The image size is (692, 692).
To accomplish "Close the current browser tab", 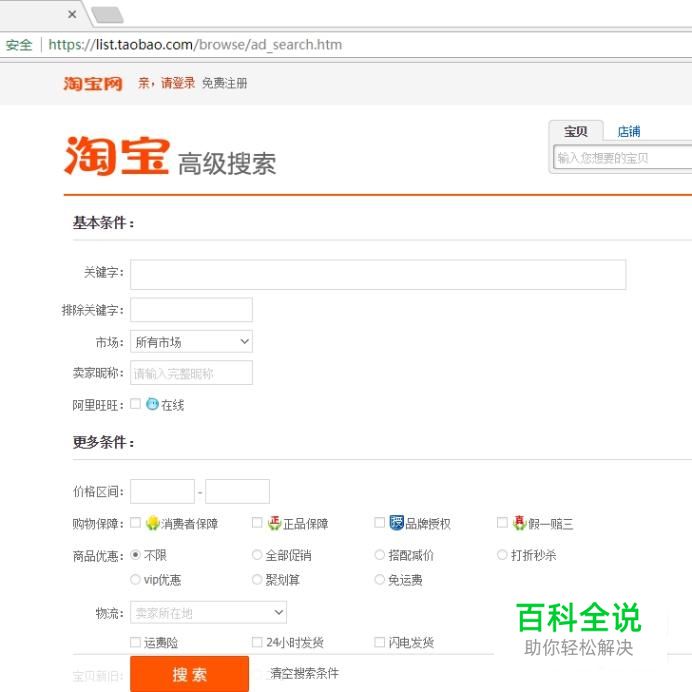I will [x=72, y=15].
